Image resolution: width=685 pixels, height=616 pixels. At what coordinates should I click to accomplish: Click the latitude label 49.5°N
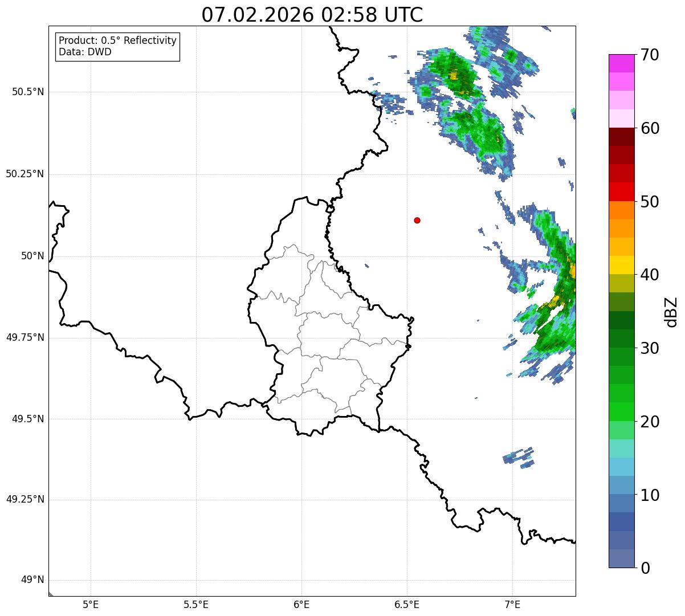pos(27,419)
